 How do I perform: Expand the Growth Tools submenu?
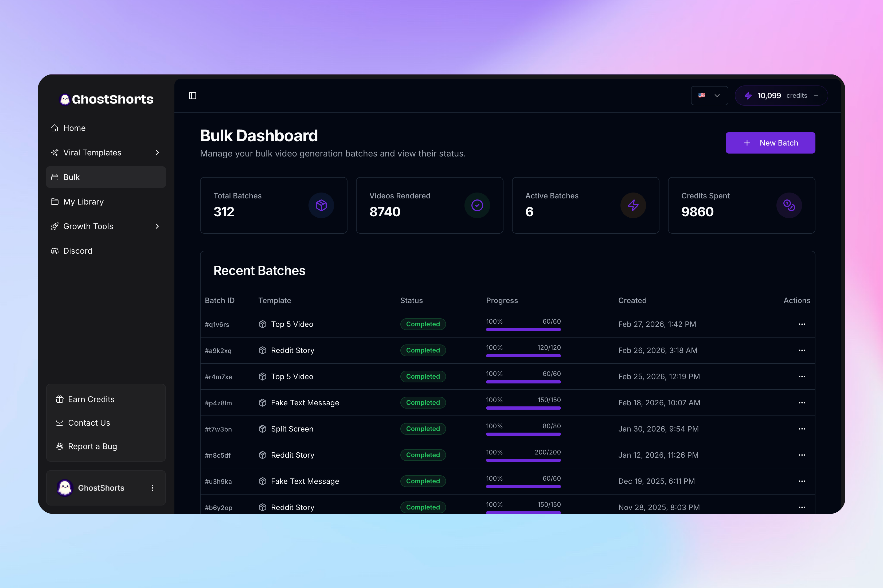(x=157, y=226)
